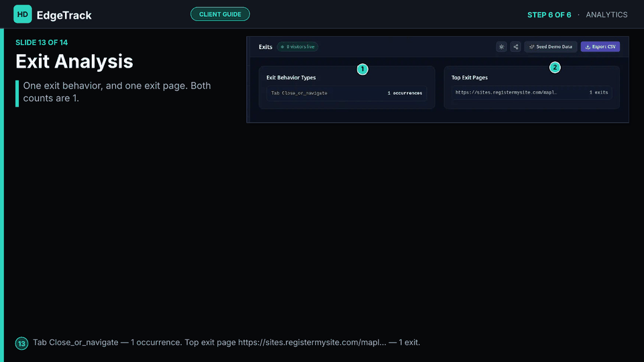Click the footer caption about Tab Close_or_navigate
This screenshot has width=644, height=362.
[226, 343]
